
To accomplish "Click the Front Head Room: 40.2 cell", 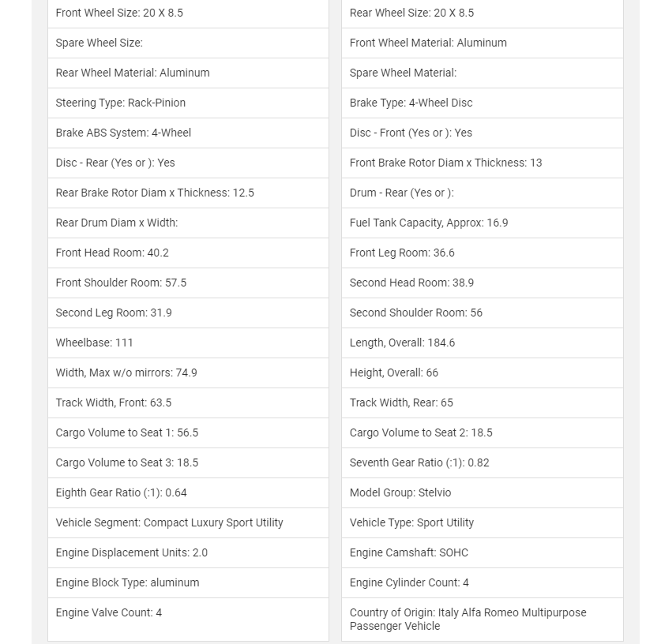I will [112, 253].
